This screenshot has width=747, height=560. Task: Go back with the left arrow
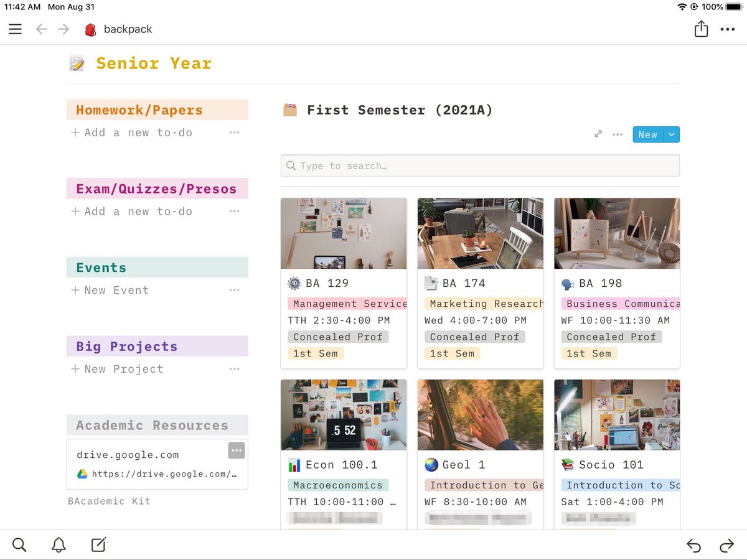tap(41, 29)
